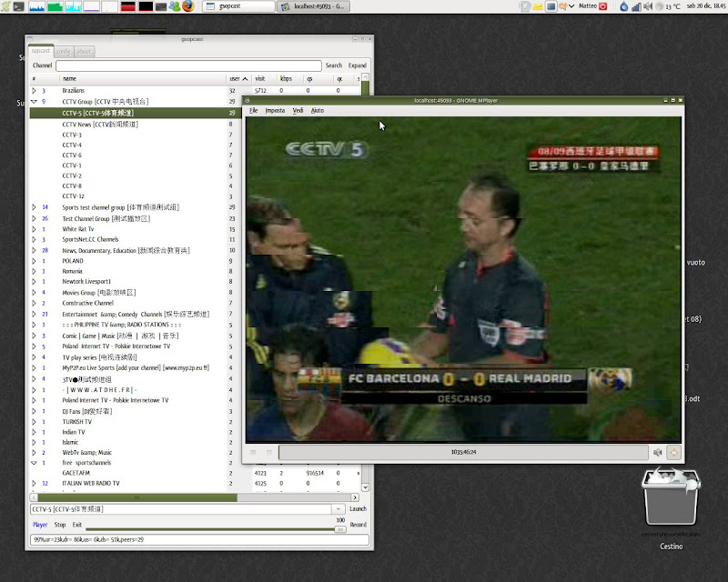
Task: Click the panel volume speaker icon
Action: tap(648, 6)
